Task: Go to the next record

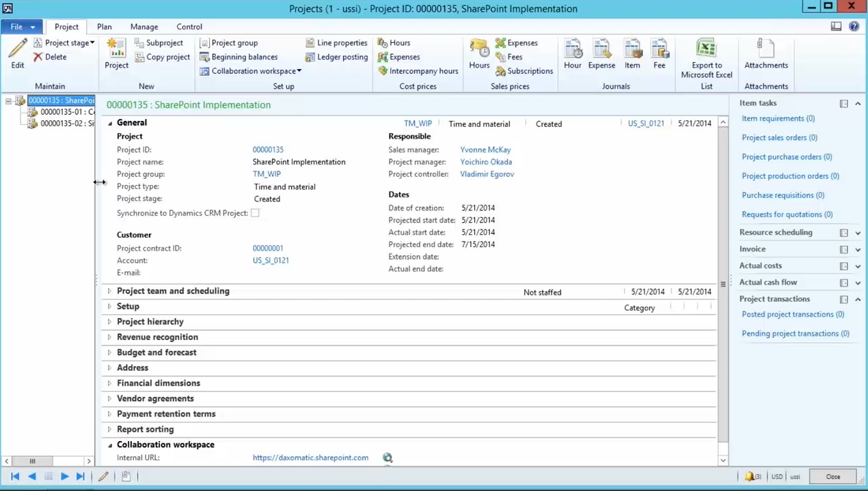Action: [x=64, y=477]
